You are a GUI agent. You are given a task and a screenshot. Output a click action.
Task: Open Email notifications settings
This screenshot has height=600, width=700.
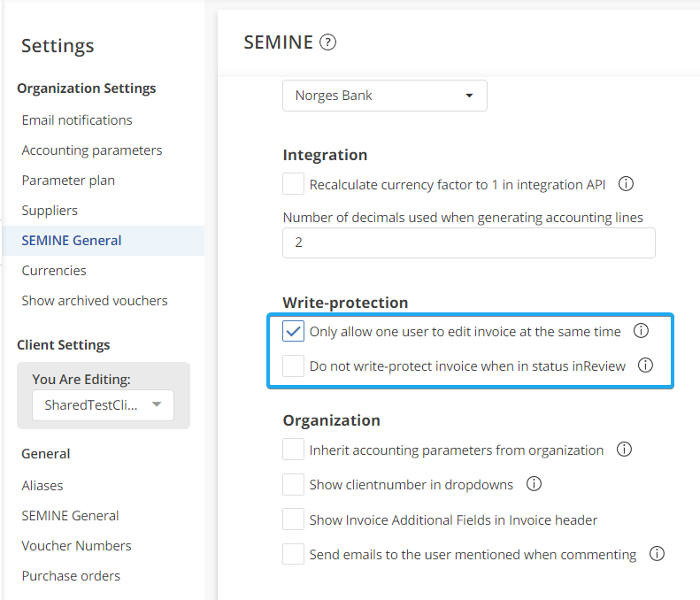coord(77,120)
